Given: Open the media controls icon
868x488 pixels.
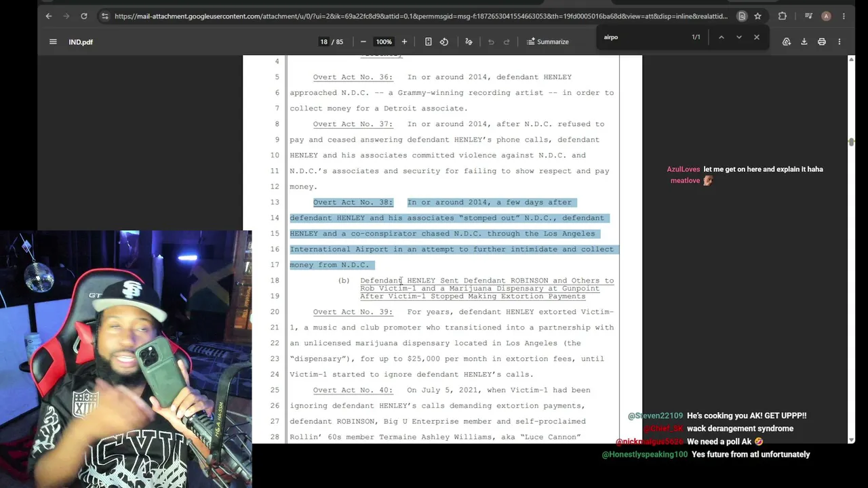Looking at the screenshot, I should [808, 16].
